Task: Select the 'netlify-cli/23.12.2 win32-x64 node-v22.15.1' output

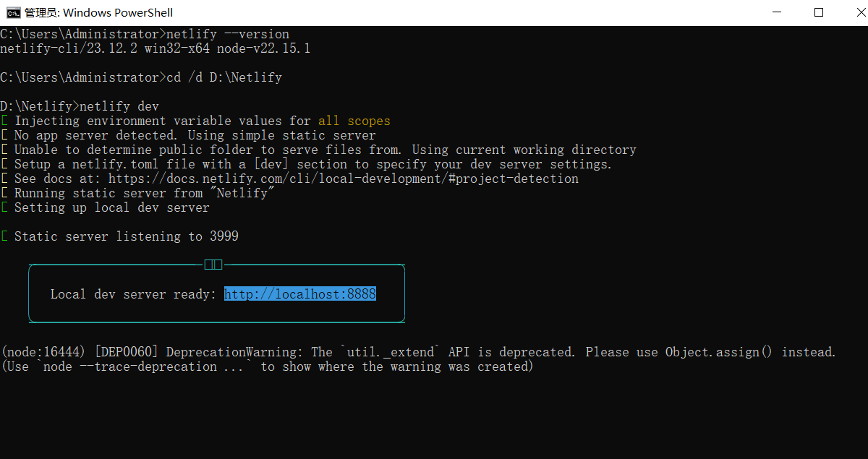Action: pos(156,48)
